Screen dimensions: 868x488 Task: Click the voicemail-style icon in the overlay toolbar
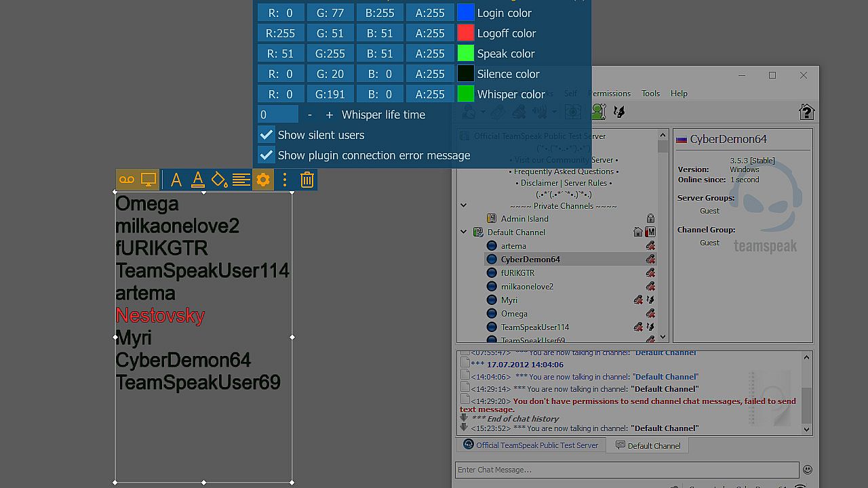point(127,180)
